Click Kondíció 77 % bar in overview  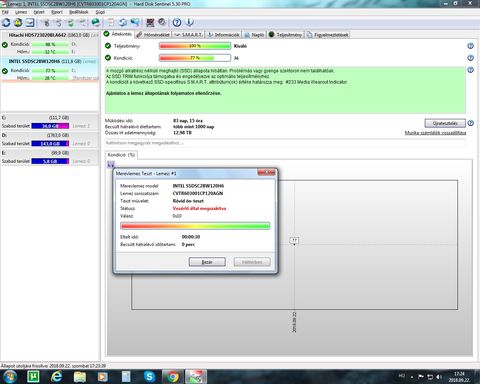195,58
